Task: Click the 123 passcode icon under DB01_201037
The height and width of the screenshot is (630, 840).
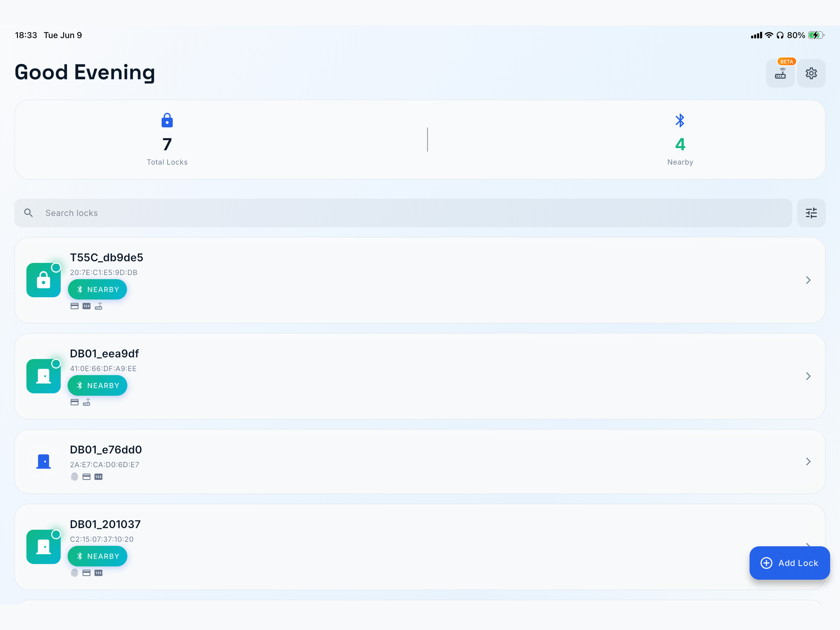Action: [98, 573]
